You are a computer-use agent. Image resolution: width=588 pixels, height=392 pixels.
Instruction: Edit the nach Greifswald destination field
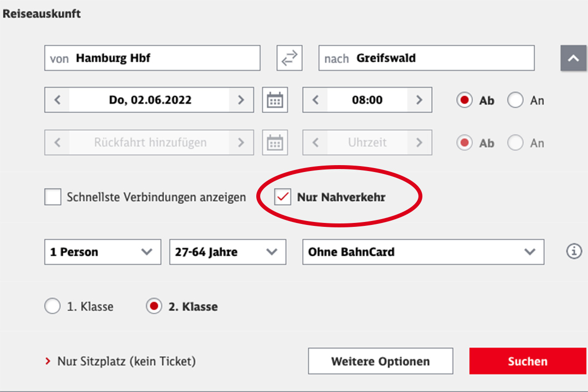point(426,58)
